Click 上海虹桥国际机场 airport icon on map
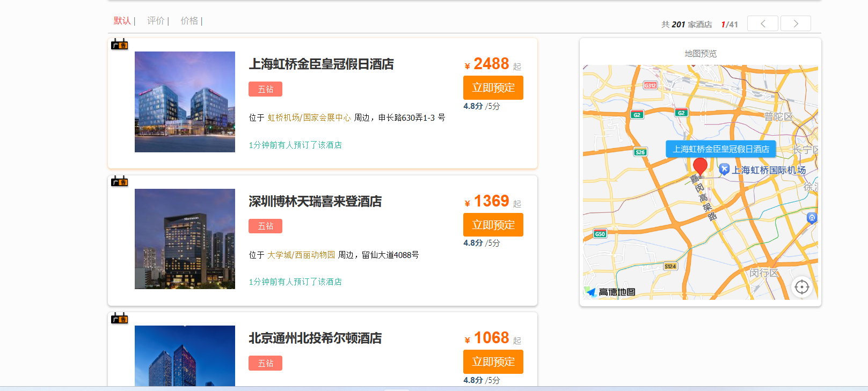 (724, 169)
